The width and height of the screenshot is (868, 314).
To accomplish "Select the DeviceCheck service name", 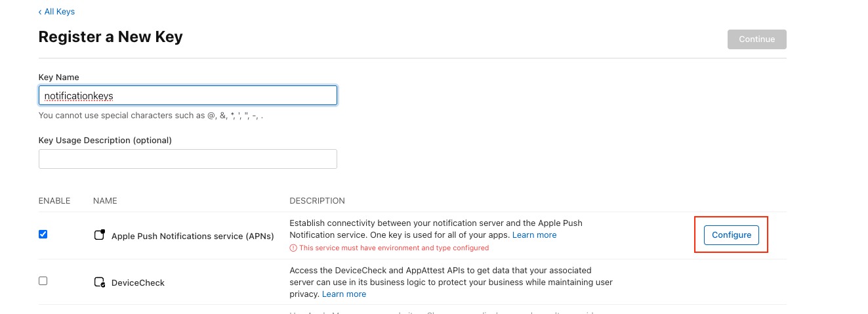I will (138, 283).
